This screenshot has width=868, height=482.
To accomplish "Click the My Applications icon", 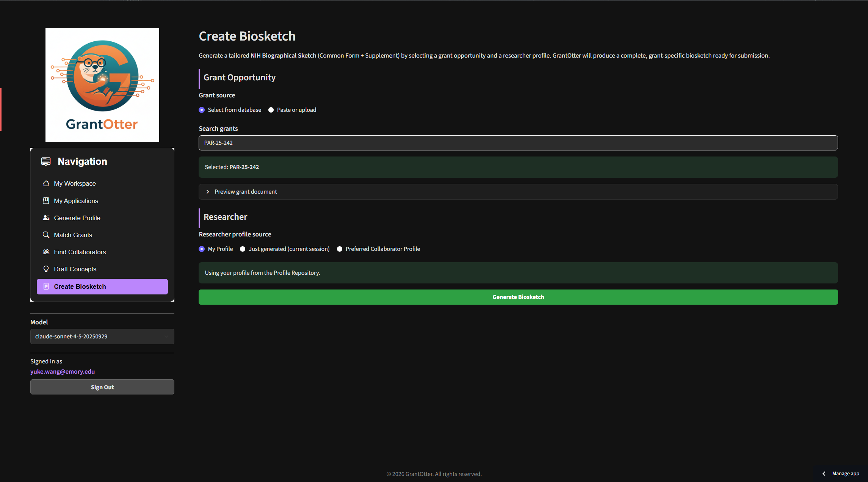I will (x=46, y=200).
